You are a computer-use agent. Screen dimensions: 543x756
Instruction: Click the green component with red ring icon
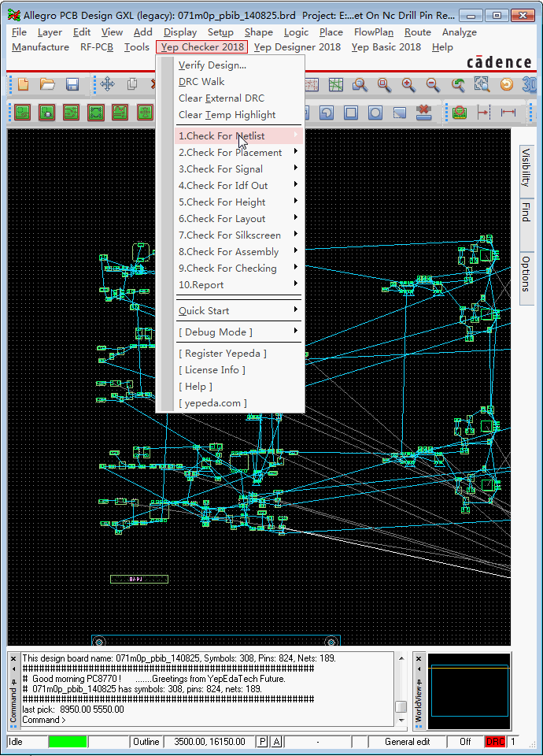click(x=460, y=113)
